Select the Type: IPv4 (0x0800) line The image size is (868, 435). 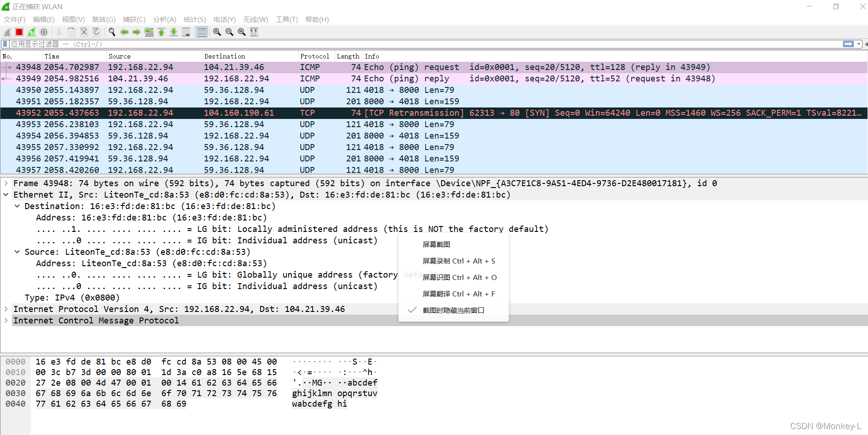click(72, 298)
